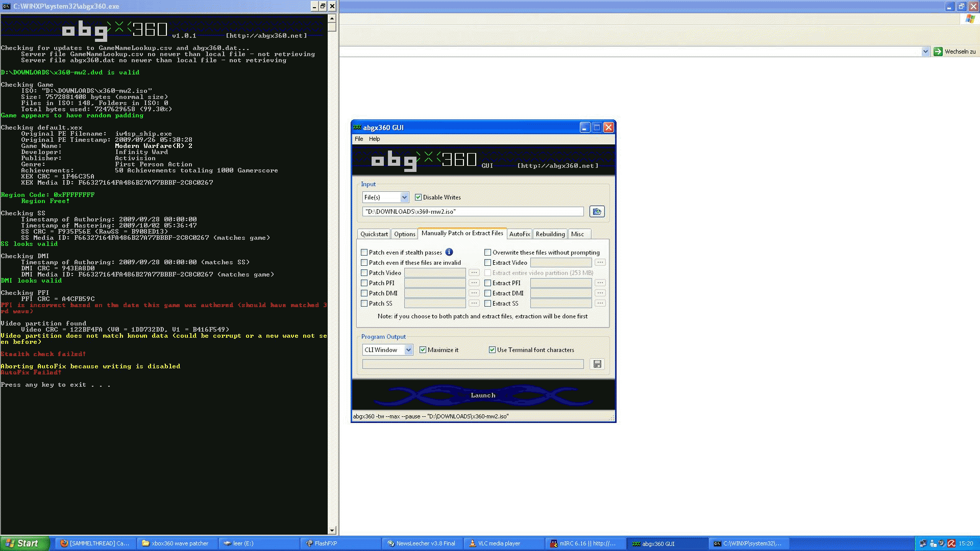Check the Patch SS checkbox
The height and width of the screenshot is (551, 980).
(x=364, y=304)
